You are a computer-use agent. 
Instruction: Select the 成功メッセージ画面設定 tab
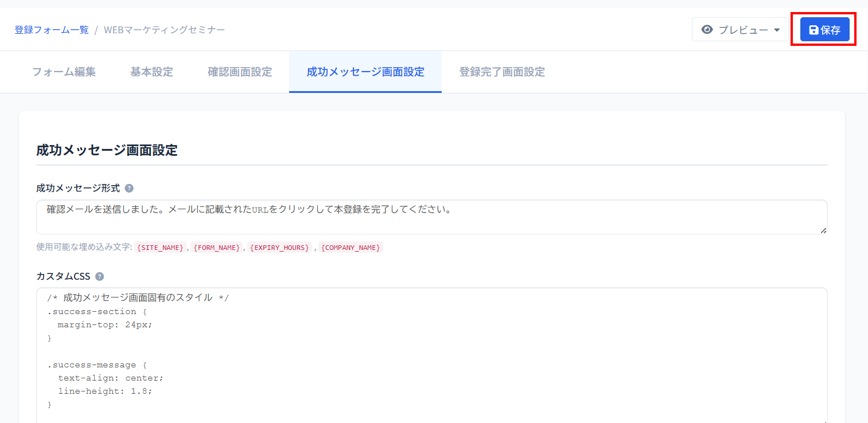(365, 72)
